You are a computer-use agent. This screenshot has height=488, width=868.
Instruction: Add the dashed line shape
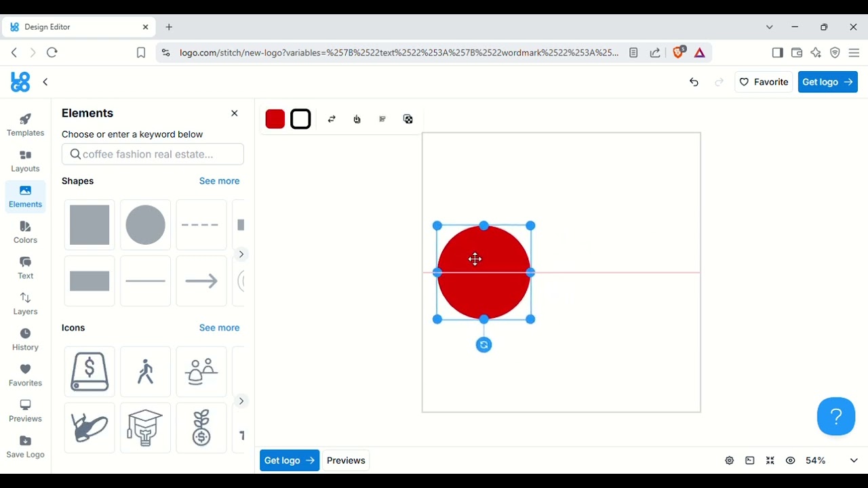pyautogui.click(x=201, y=224)
